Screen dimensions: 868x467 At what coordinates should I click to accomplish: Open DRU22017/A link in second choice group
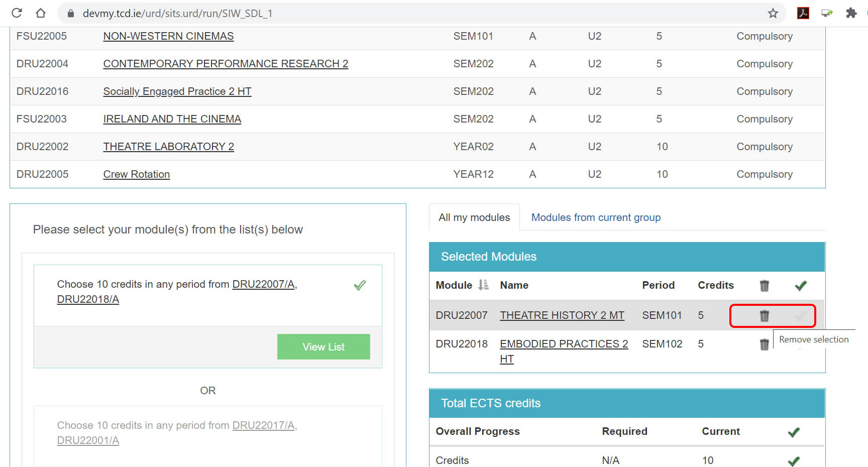point(263,425)
